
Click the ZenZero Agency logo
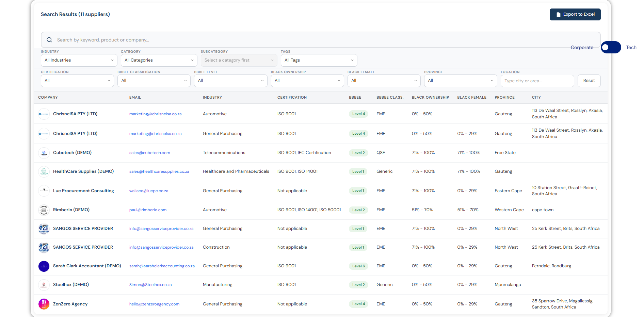pos(44,304)
